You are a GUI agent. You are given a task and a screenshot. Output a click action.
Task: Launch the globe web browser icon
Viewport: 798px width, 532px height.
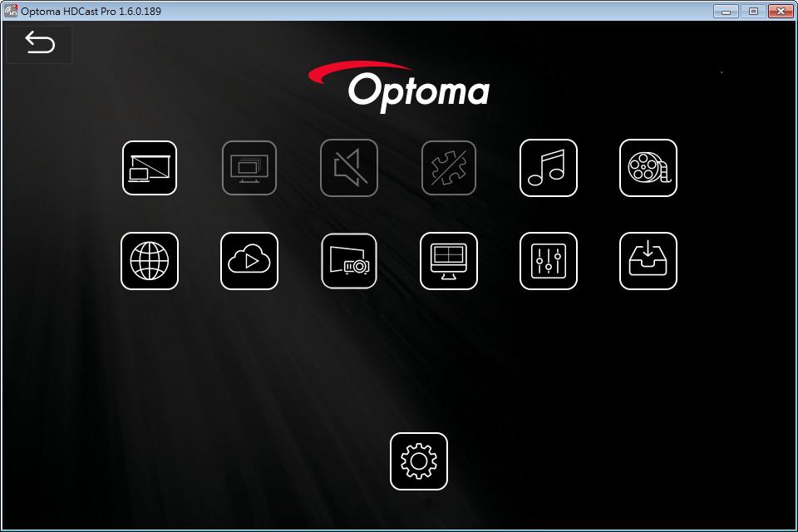150,261
